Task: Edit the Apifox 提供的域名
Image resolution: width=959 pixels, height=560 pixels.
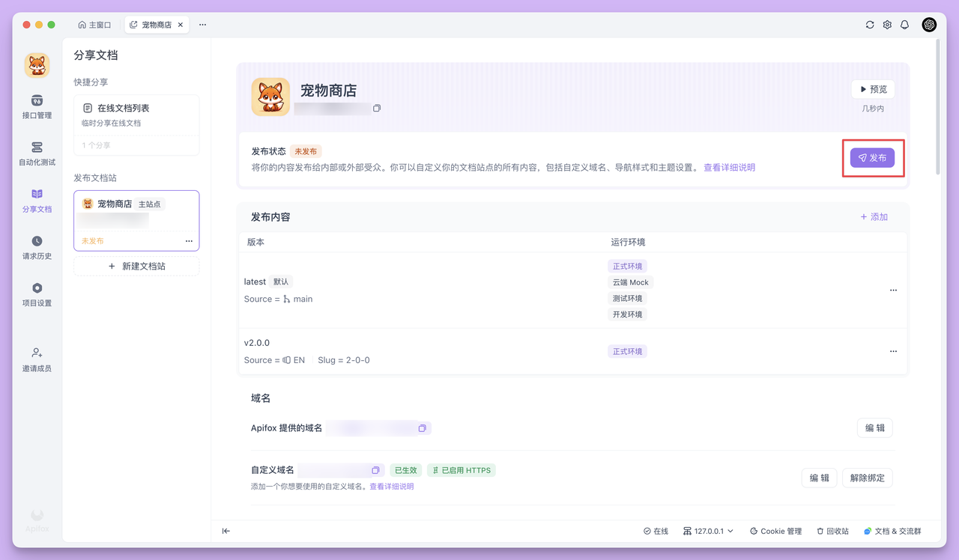Action: pos(875,428)
